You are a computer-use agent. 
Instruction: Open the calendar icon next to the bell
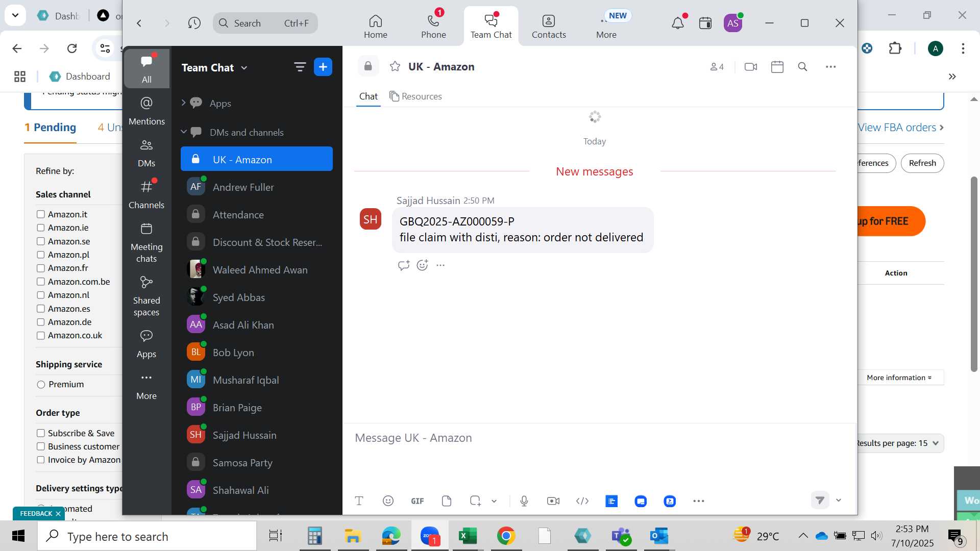tap(705, 23)
